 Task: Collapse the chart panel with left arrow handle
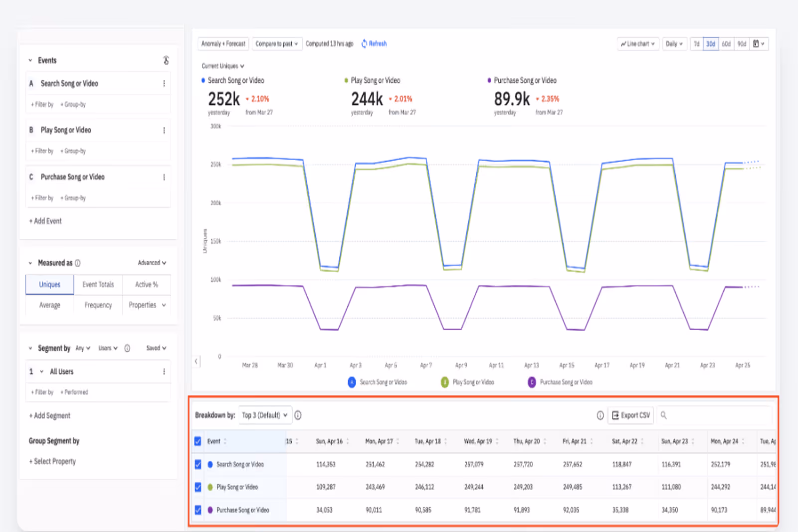click(196, 361)
